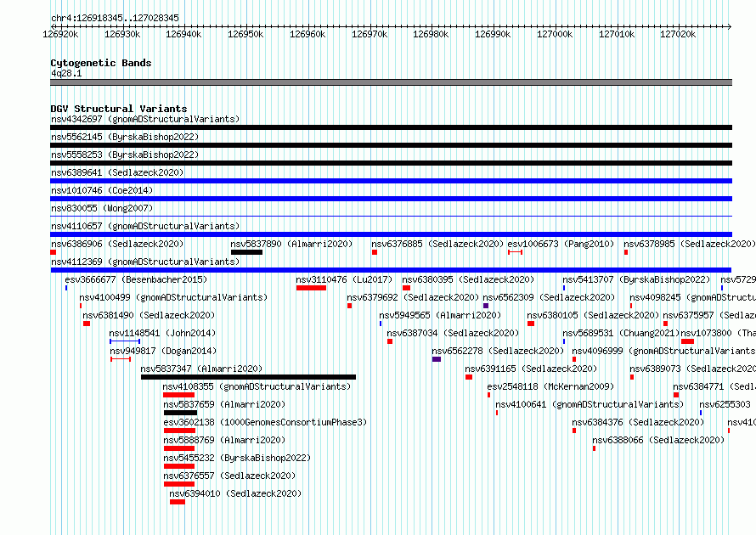Click the nsv4108355 gnomAD label
Screen dimensions: 756x535
(257, 386)
